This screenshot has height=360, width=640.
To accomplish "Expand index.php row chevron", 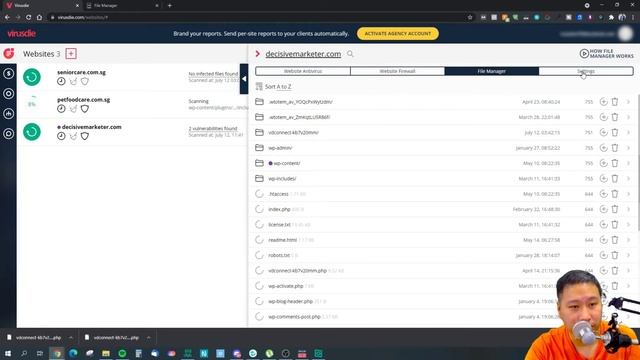I will pos(629,209).
